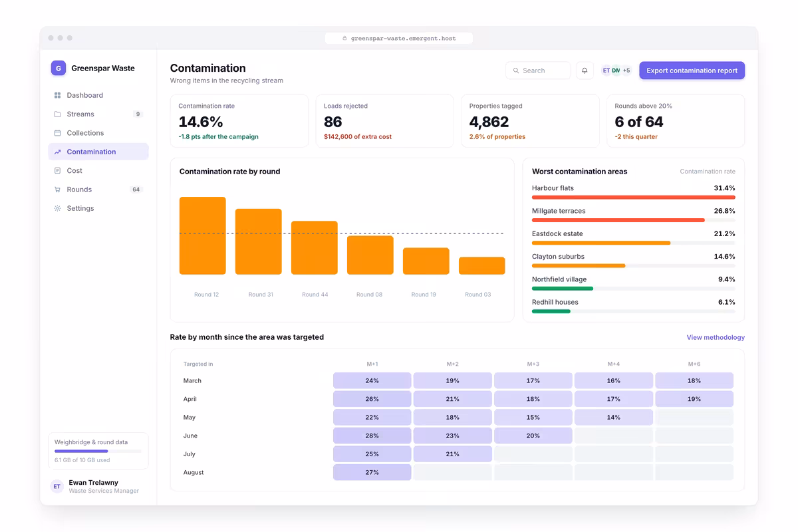Click the ET avatar in header

606,70
